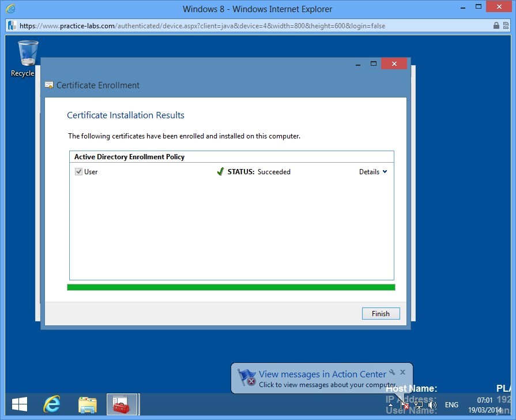Click Finish to close enrollment wizard
Screen dimensions: 516x420
(x=381, y=314)
